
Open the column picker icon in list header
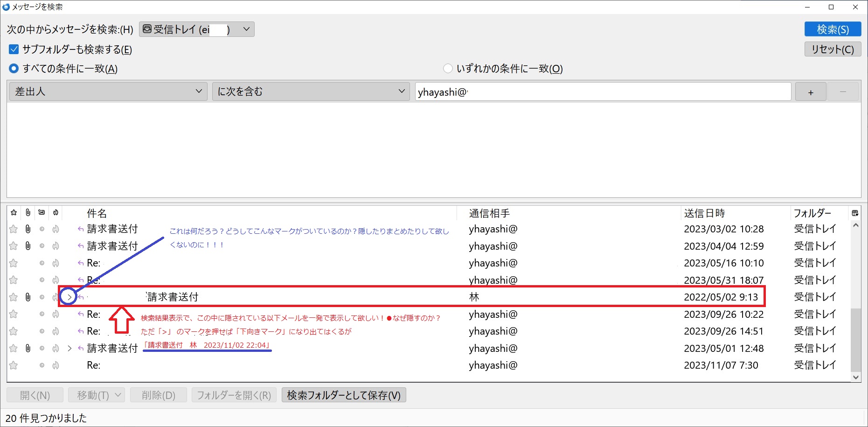pos(855,213)
